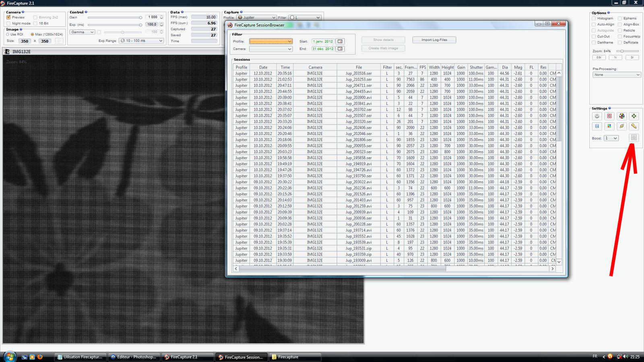The height and width of the screenshot is (362, 644).
Task: Sort sessions by the Camera column header
Action: (315, 67)
